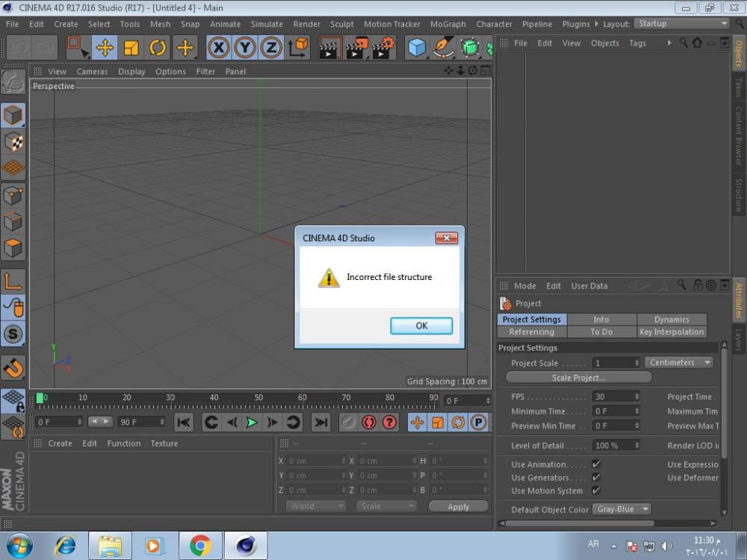Click frame 40 on the timeline ruler

tap(214, 401)
